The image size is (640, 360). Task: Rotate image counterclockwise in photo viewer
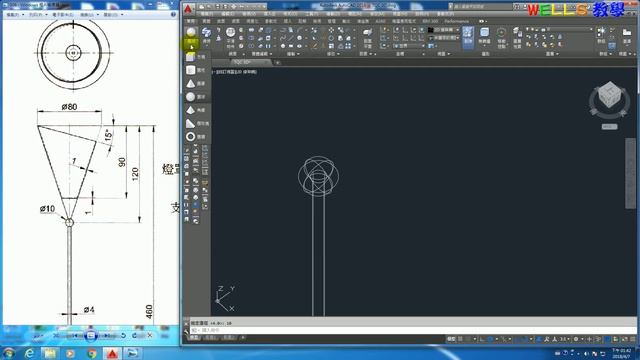[123, 336]
